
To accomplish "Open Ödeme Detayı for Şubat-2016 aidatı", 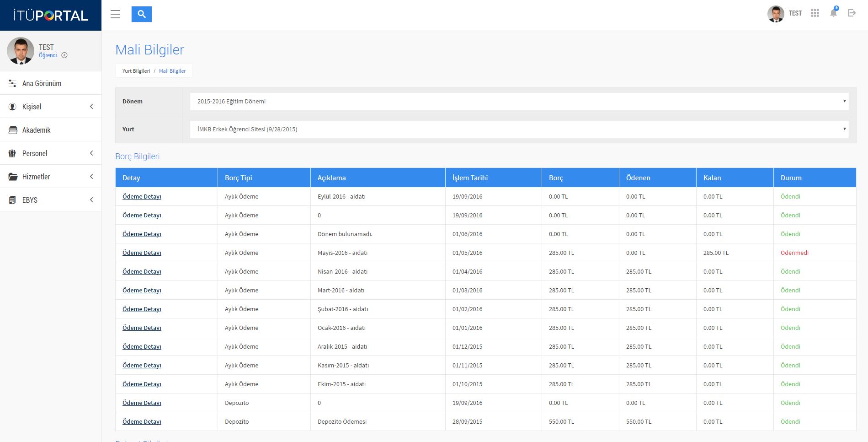I will pos(142,309).
